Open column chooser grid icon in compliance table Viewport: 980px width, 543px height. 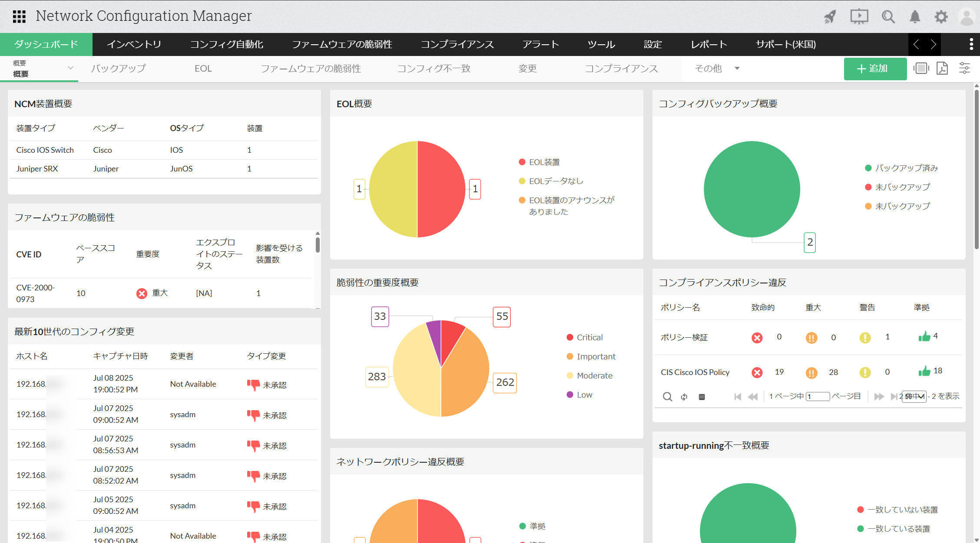pos(702,397)
